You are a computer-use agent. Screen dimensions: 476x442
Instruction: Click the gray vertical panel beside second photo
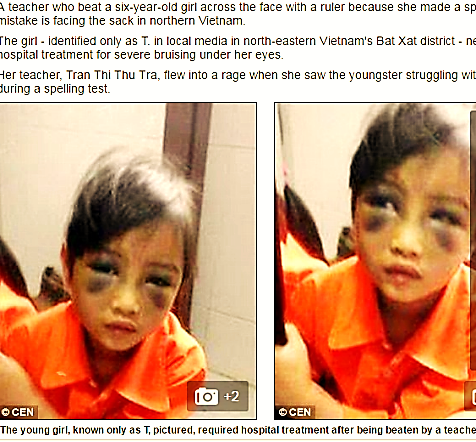click(473, 240)
